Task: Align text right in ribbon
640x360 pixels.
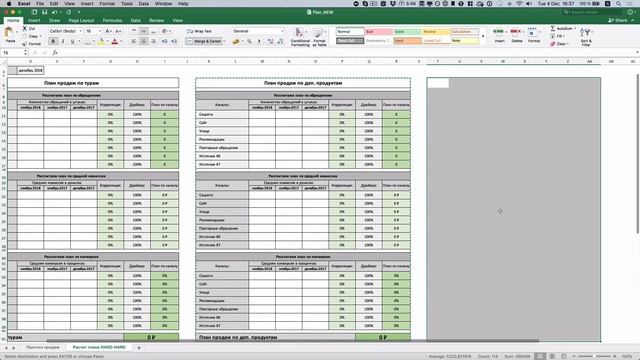Action: click(x=153, y=41)
